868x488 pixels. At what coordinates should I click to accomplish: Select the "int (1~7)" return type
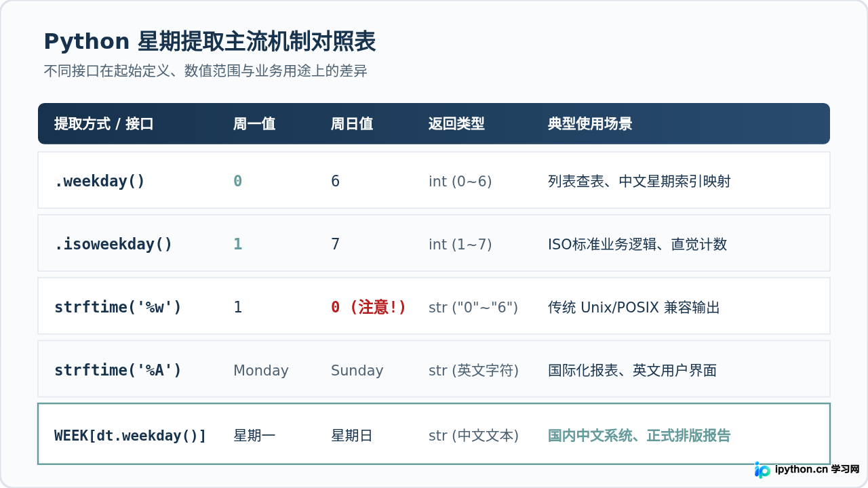pos(460,245)
